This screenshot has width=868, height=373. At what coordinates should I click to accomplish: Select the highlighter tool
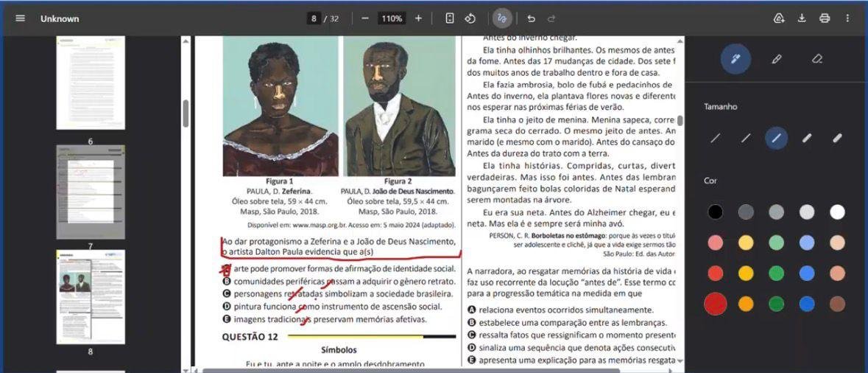[776, 59]
